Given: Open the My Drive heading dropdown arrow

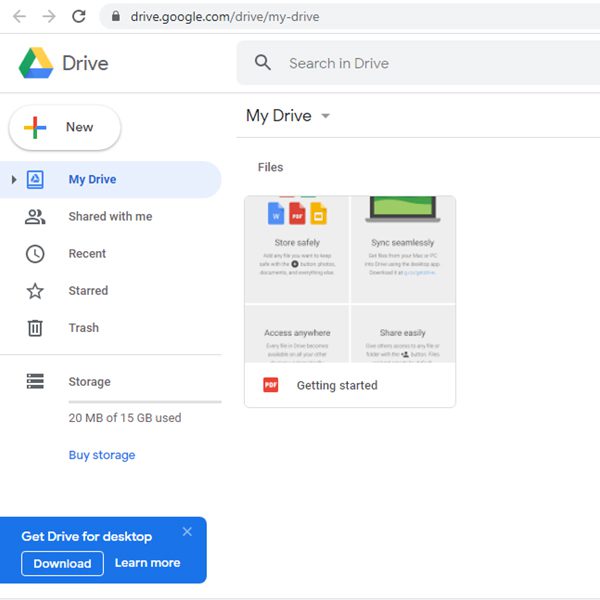Looking at the screenshot, I should [325, 116].
